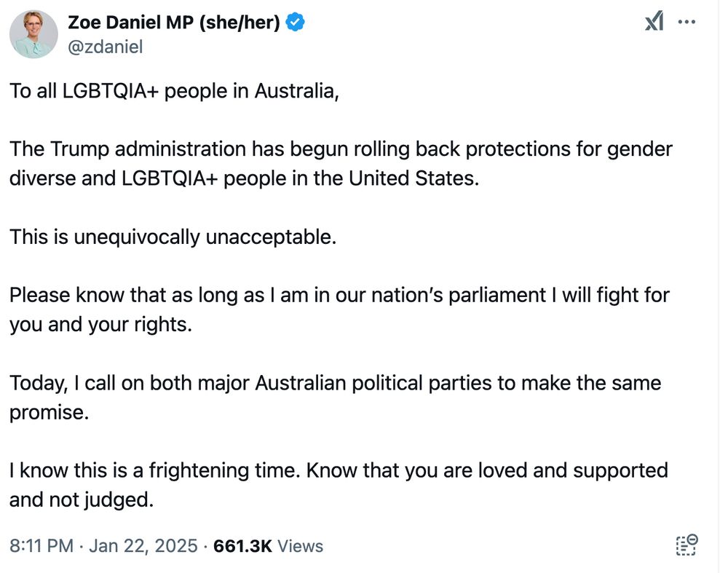The width and height of the screenshot is (728, 573).
Task: Click the 8:11 PM timestamp
Action: (x=41, y=545)
